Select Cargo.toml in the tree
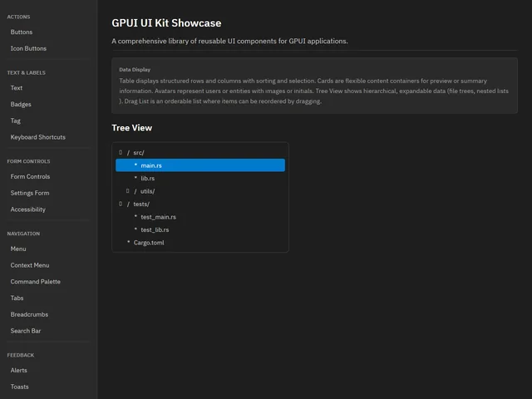Viewport: 532px width, 399px height. point(200,243)
